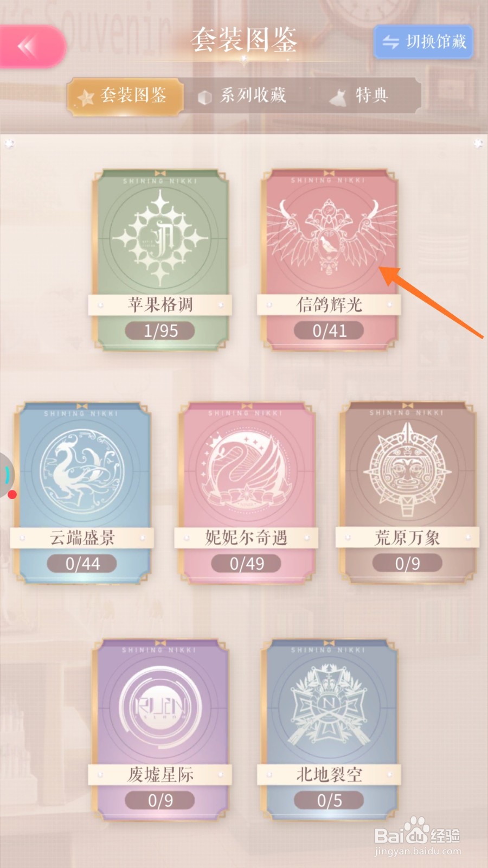Tap the 云端盛景 name label

[x=82, y=538]
